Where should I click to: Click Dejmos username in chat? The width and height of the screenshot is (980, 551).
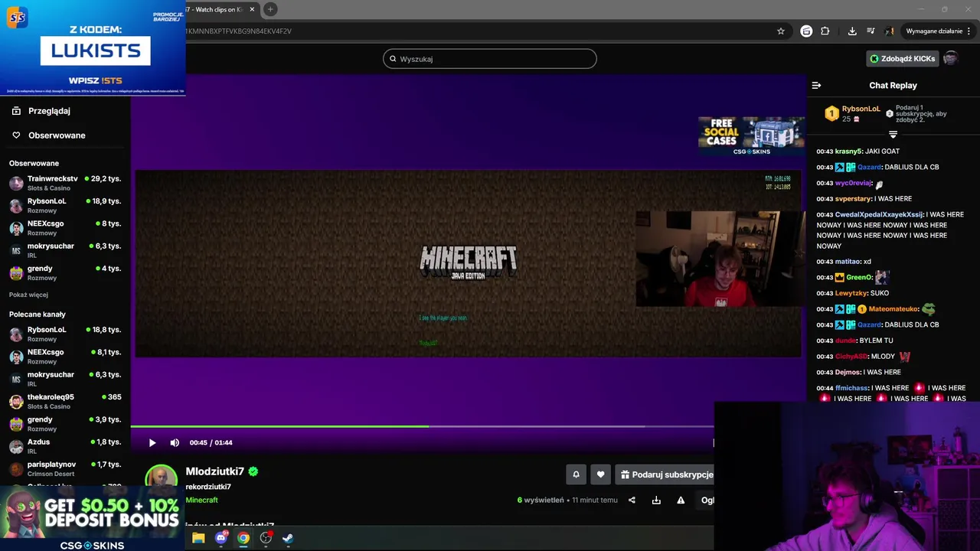848,372
